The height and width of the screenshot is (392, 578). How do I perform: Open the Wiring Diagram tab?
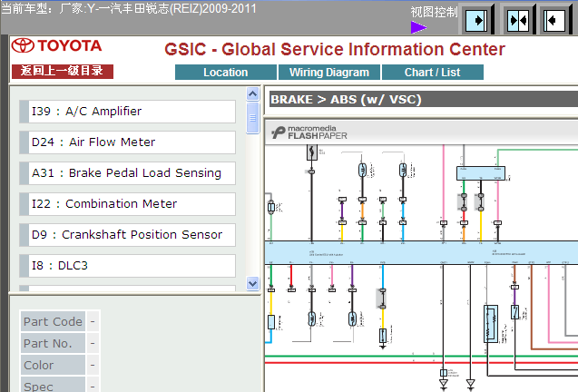pyautogui.click(x=329, y=73)
